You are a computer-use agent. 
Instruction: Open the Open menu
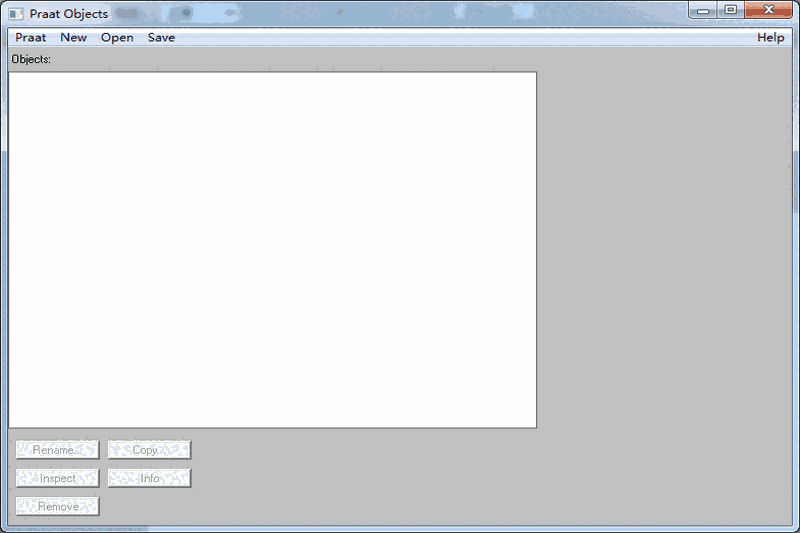[x=117, y=37]
